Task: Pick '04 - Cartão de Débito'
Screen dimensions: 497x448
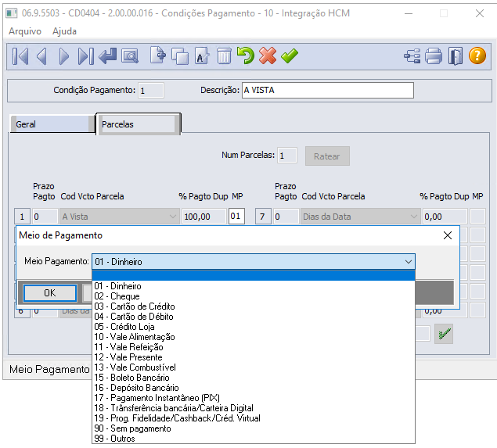Action: coord(254,317)
